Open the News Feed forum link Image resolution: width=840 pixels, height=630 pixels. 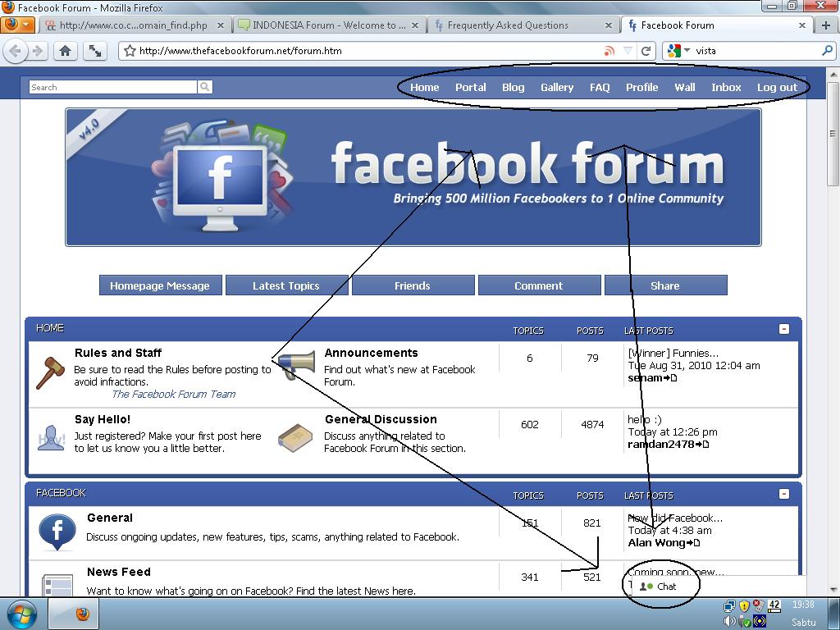(118, 572)
